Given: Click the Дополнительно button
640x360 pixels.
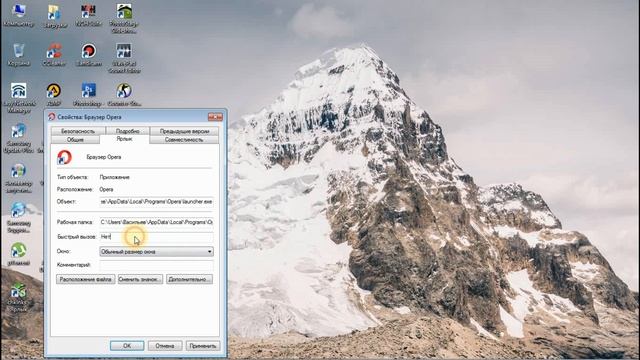Looking at the screenshot, I should pyautogui.click(x=189, y=280).
